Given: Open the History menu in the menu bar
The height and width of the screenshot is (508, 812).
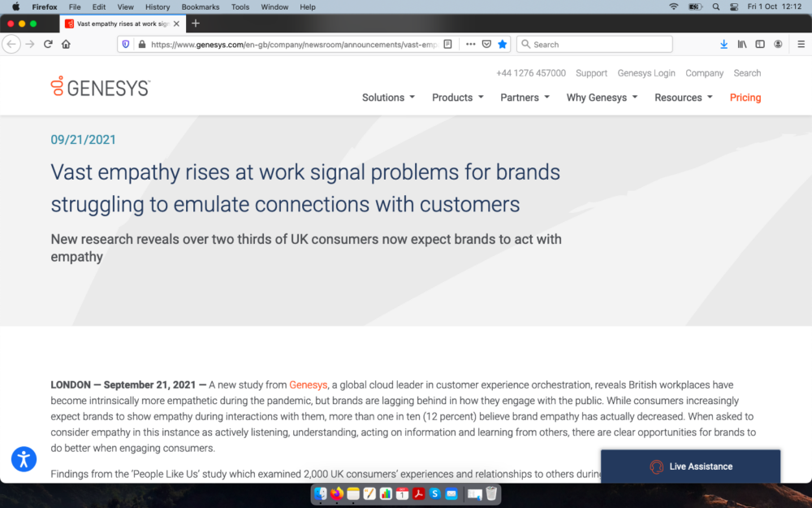Looking at the screenshot, I should tap(158, 7).
